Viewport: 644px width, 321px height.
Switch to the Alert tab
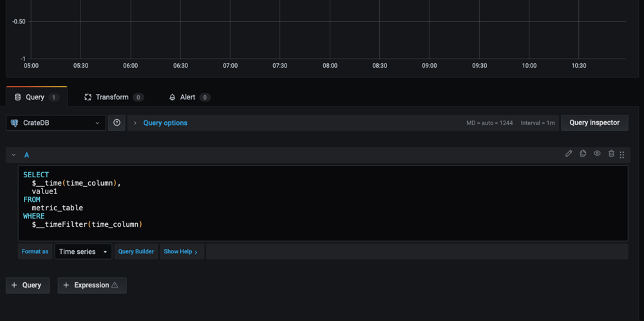coord(189,97)
